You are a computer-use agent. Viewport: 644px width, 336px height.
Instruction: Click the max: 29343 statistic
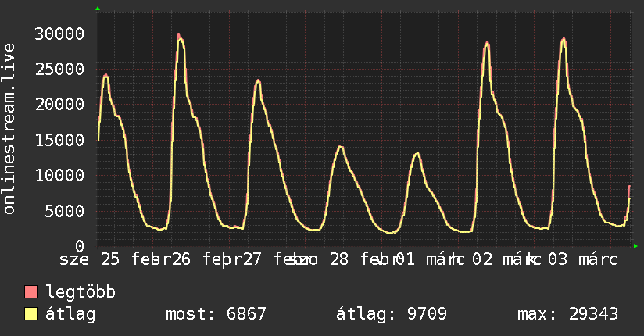(567, 314)
